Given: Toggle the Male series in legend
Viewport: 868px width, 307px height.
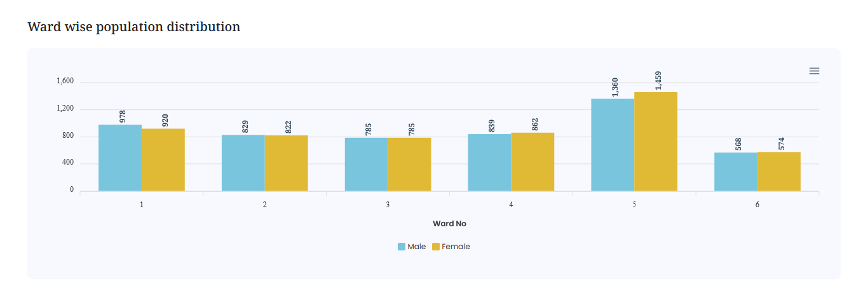Looking at the screenshot, I should (416, 247).
